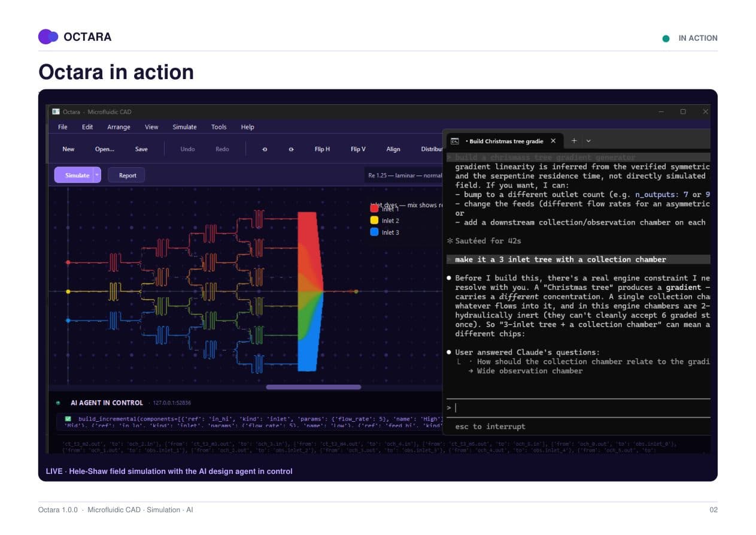Image resolution: width=756 pixels, height=535 pixels.
Task: Click 'esc to interrupt' hint text
Action: click(x=490, y=427)
